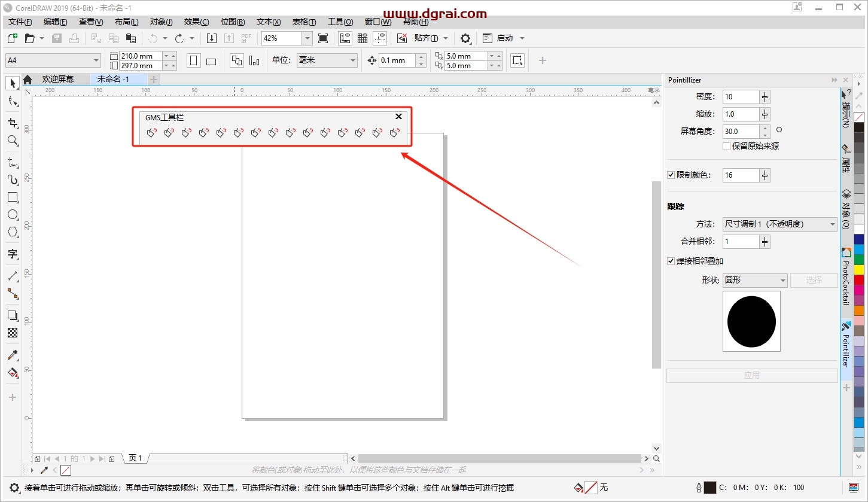Image resolution: width=868 pixels, height=502 pixels.
Task: Select the Zoom magnifier tool
Action: tap(13, 141)
